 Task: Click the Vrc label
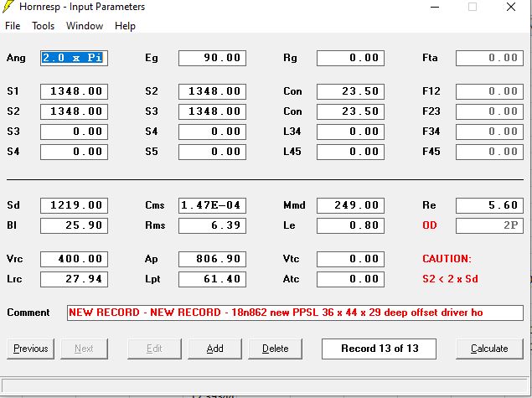pos(14,259)
